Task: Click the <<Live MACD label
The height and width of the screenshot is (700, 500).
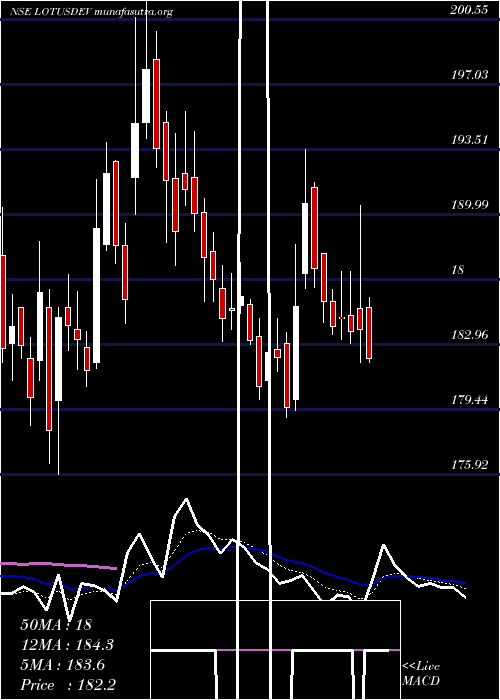Action: click(421, 674)
